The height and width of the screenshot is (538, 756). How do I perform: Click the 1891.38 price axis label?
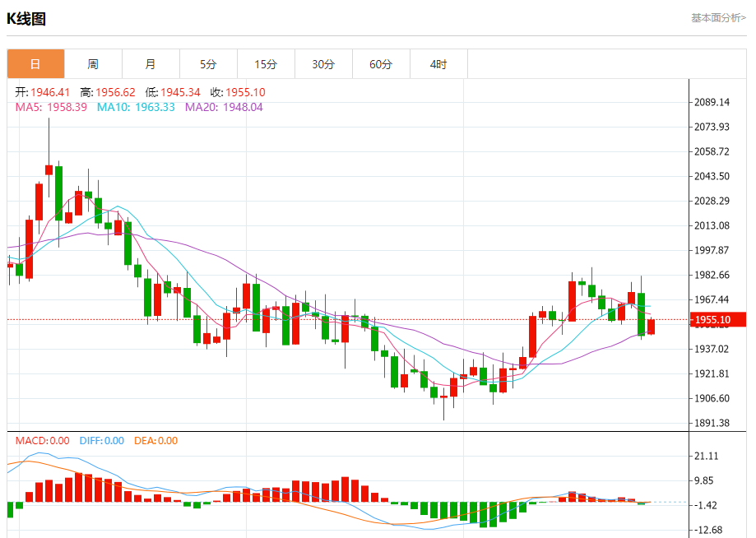point(712,423)
